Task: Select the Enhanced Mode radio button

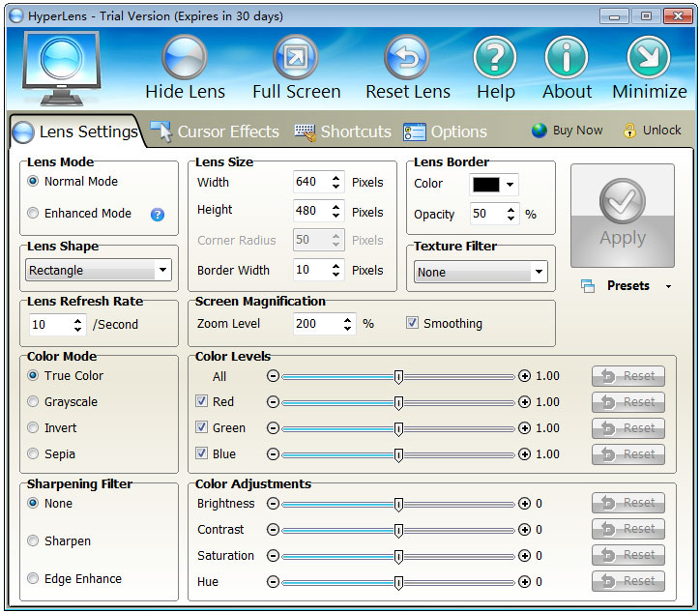Action: pos(34,214)
